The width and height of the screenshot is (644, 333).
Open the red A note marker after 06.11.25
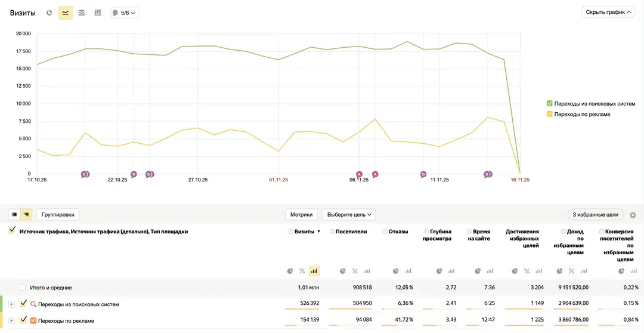[x=375, y=174]
